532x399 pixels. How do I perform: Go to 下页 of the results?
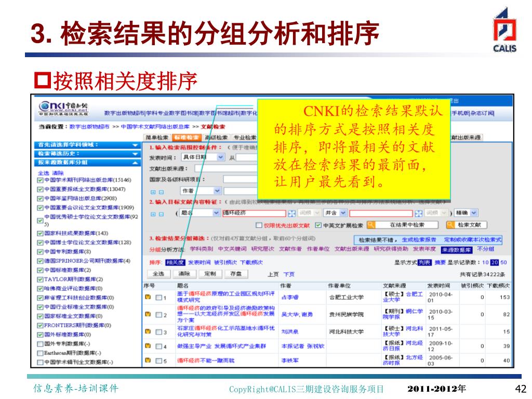coord(289,274)
